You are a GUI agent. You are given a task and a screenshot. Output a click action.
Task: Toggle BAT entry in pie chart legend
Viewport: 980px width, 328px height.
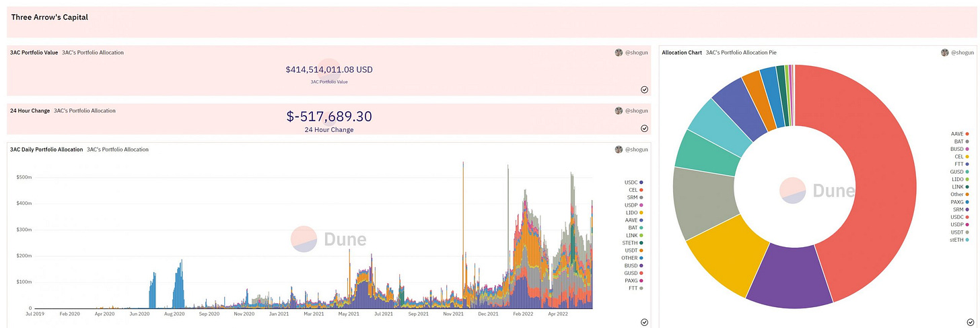coord(963,141)
